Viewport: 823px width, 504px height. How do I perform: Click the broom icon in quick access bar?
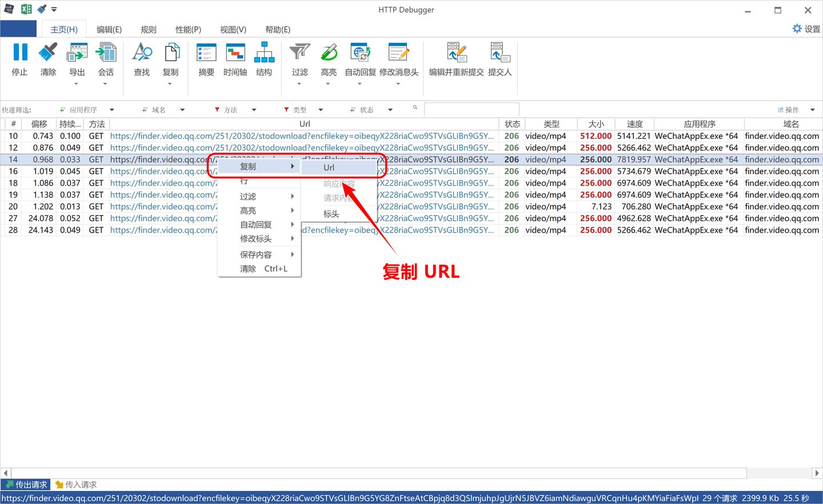42,9
